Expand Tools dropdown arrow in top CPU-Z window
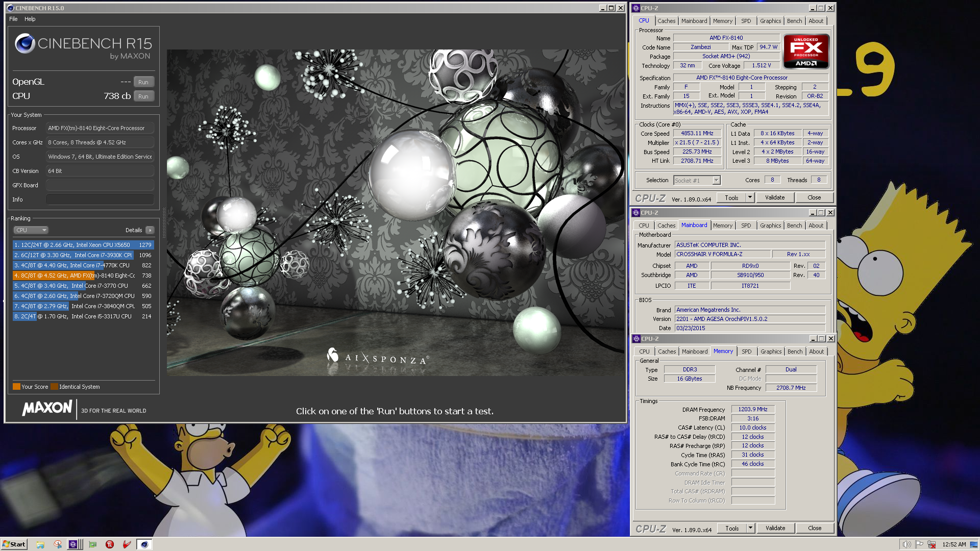980x551 pixels. [x=750, y=197]
